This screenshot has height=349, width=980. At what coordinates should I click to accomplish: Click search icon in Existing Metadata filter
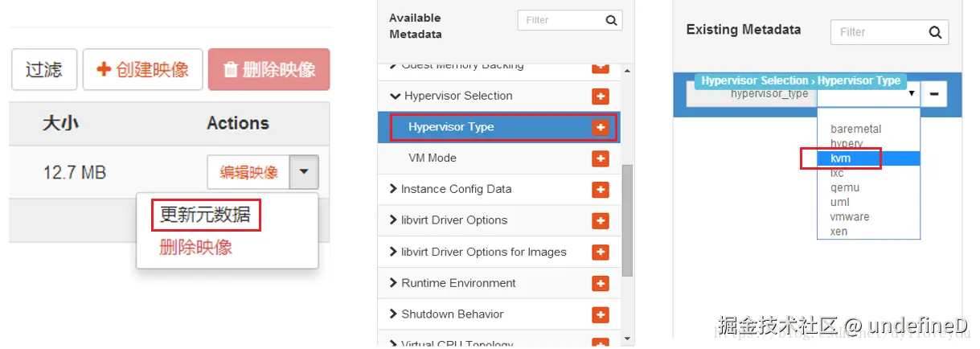point(935,32)
